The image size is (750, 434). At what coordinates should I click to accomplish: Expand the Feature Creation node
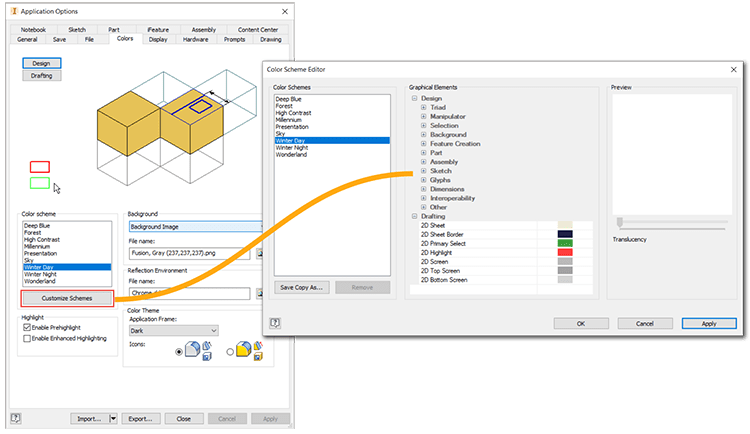pos(423,144)
